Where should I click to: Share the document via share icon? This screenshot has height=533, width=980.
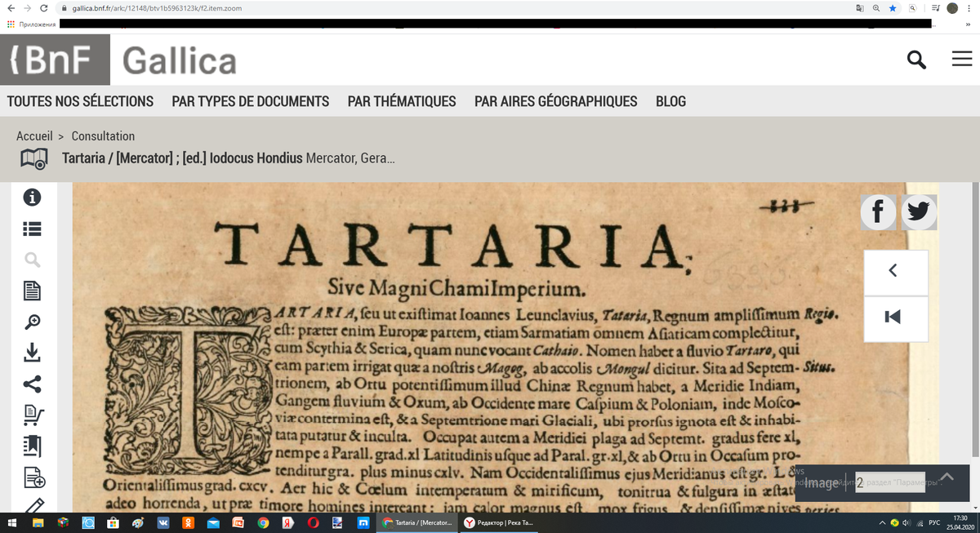(32, 384)
